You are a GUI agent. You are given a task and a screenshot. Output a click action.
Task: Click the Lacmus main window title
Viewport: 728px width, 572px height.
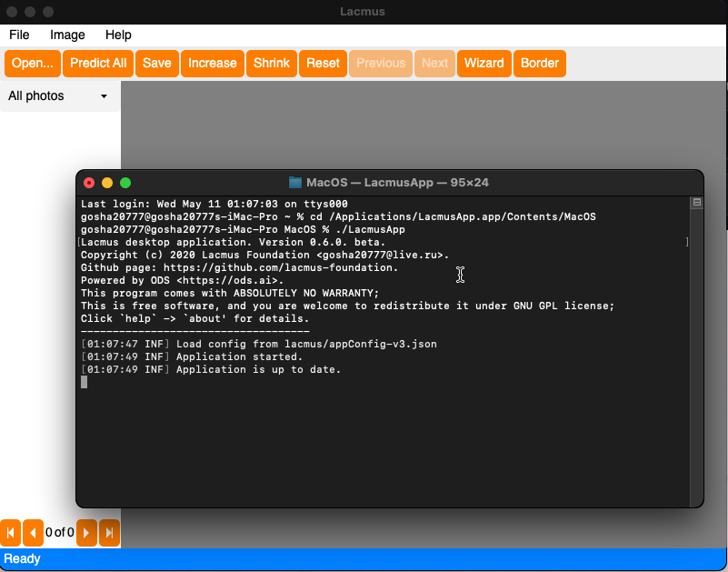(x=362, y=12)
